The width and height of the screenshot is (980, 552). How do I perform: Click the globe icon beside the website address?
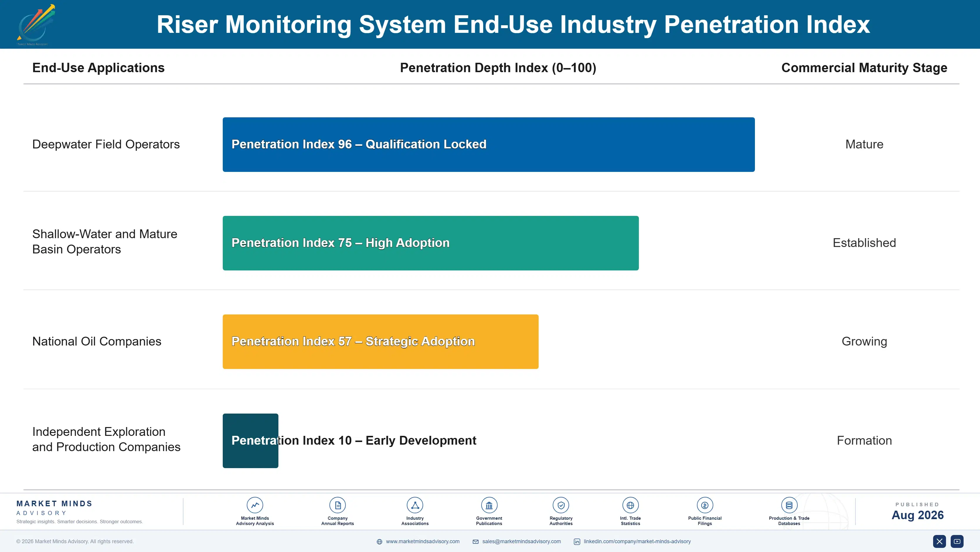click(x=379, y=542)
